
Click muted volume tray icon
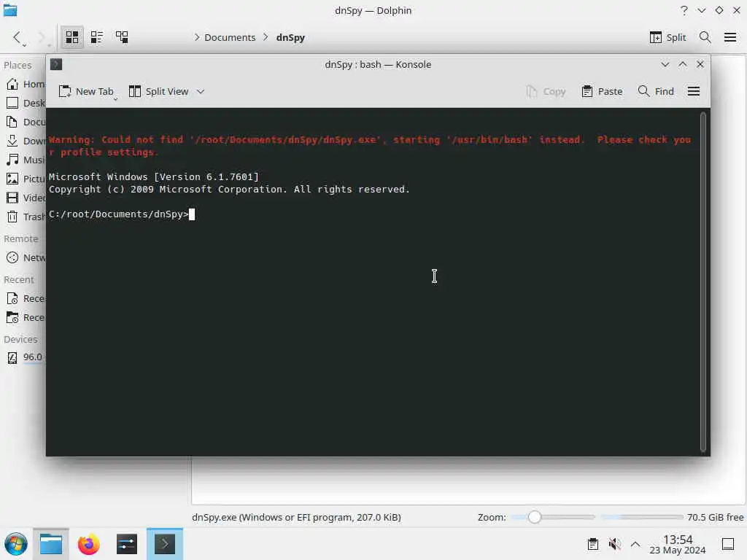point(614,544)
